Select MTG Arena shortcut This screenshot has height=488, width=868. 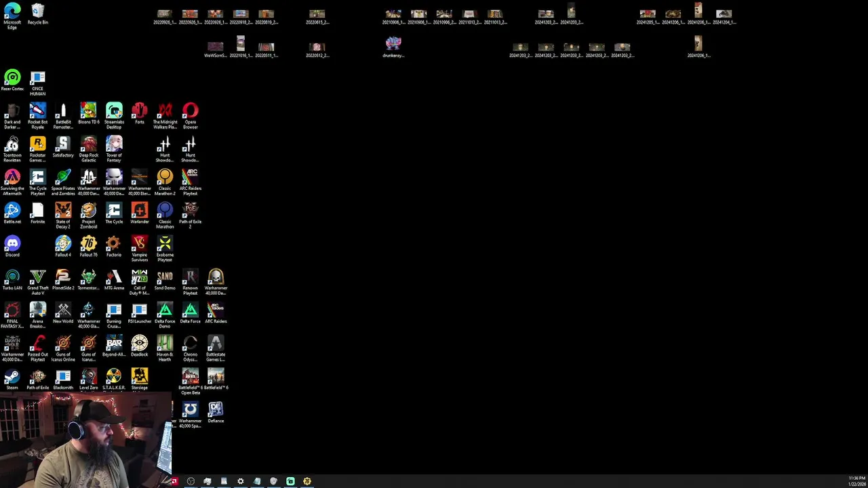114,279
